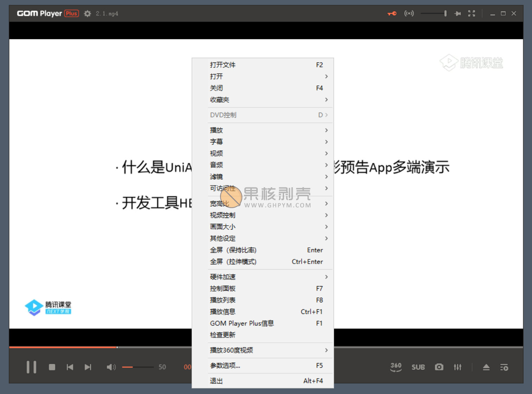The width and height of the screenshot is (532, 394).
Task: Open the SUB subtitle settings
Action: tap(418, 367)
